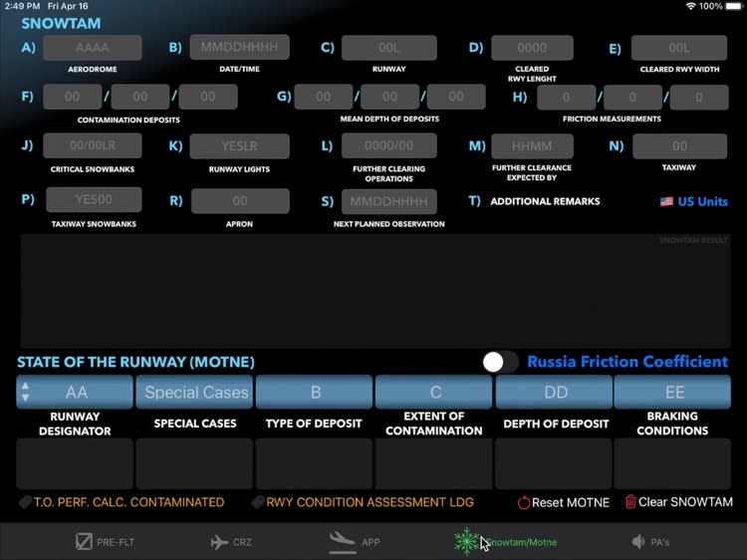Viewport: 747px width, 560px height.
Task: Click the Aerodrome AAAA input field
Action: click(x=93, y=48)
